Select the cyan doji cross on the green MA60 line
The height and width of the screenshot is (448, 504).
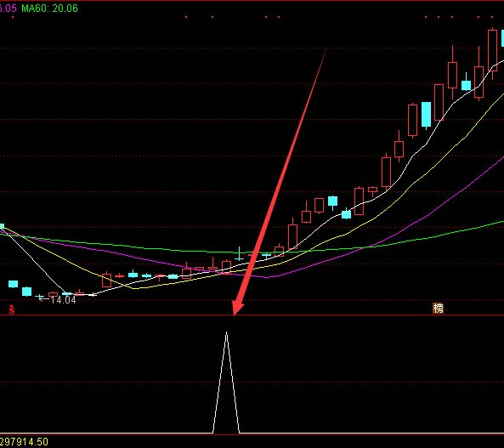click(x=239, y=254)
